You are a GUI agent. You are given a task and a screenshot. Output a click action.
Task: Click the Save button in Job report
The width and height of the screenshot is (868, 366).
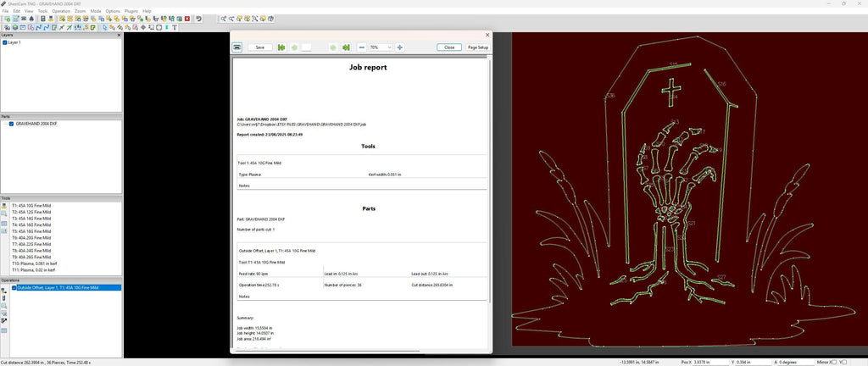point(260,47)
